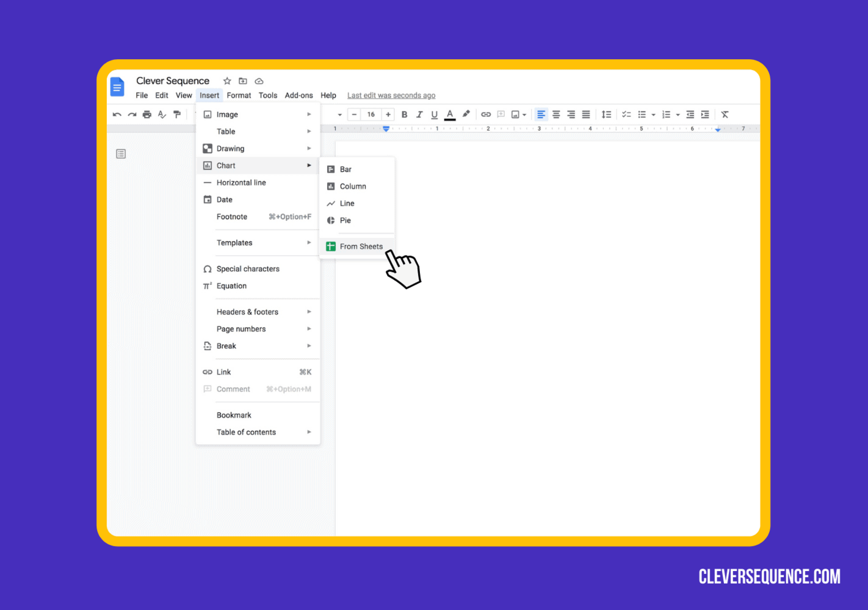Image resolution: width=868 pixels, height=610 pixels.
Task: Apply italic formatting
Action: (x=419, y=114)
